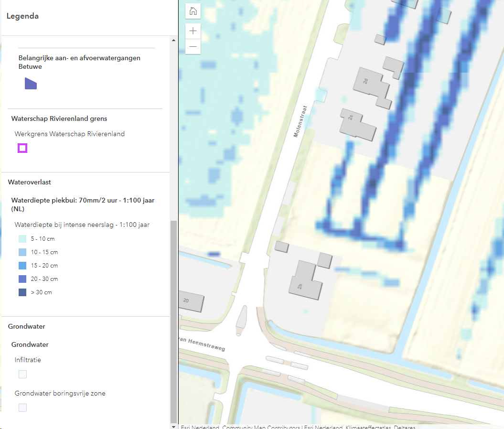
Task: Select the 20 - 30 cm color swatch
Action: click(x=22, y=279)
